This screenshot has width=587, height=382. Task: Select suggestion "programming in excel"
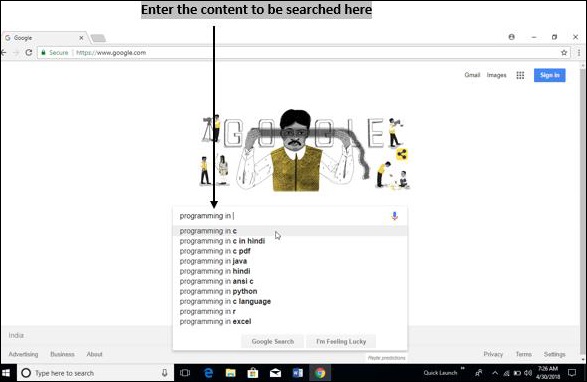[x=290, y=322]
